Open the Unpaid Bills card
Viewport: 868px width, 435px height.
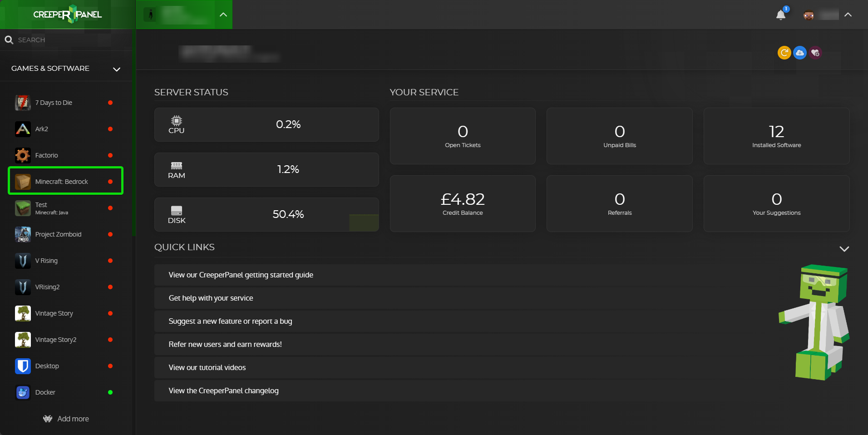pos(620,136)
